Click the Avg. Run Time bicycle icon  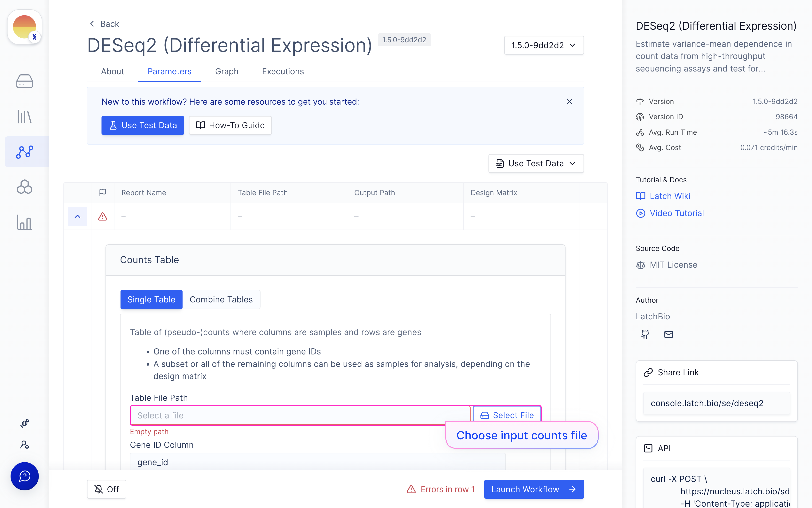point(640,132)
